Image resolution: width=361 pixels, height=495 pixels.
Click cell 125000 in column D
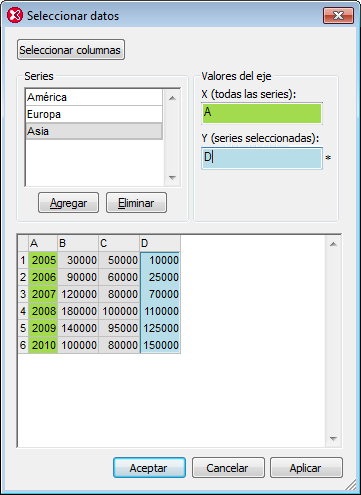(160, 328)
